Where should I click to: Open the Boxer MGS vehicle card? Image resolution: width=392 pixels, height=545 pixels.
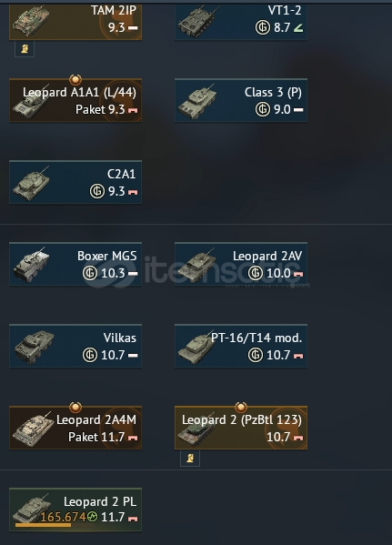pos(75,264)
